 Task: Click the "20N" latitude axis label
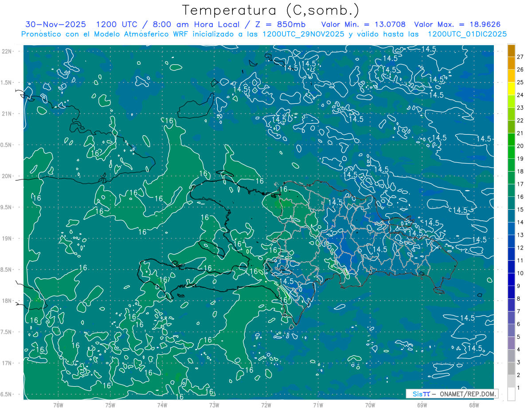coord(6,176)
